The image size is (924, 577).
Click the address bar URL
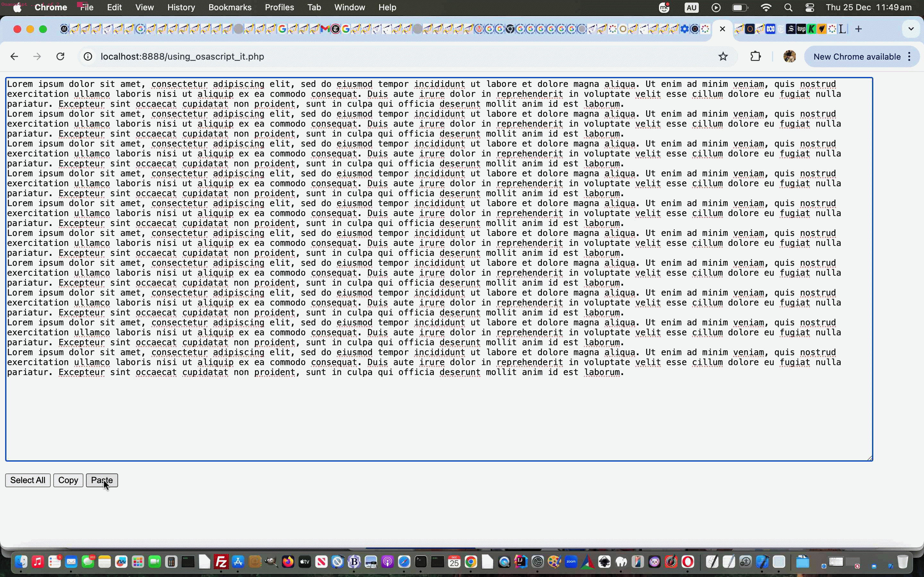click(182, 56)
